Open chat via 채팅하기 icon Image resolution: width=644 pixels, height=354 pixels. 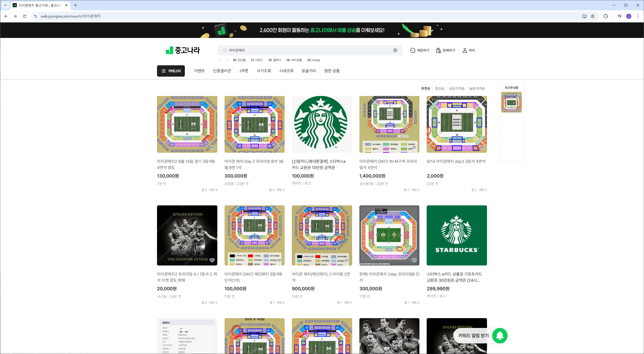420,50
